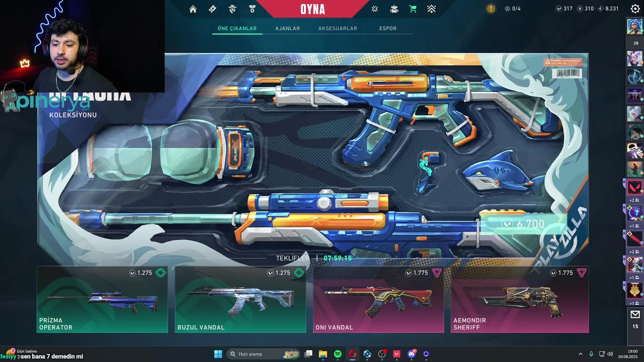Open Task View on the taskbar
The image size is (644, 362).
308,354
